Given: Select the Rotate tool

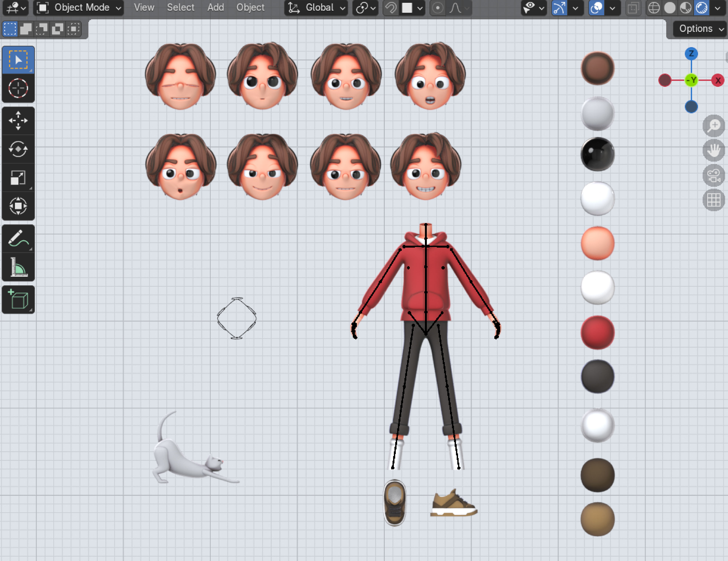Looking at the screenshot, I should 18,149.
